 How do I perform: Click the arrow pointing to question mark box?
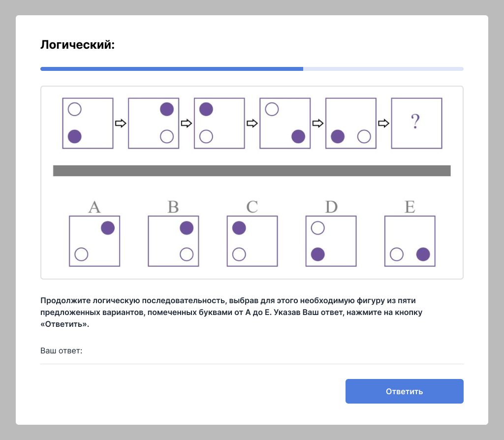pos(383,124)
